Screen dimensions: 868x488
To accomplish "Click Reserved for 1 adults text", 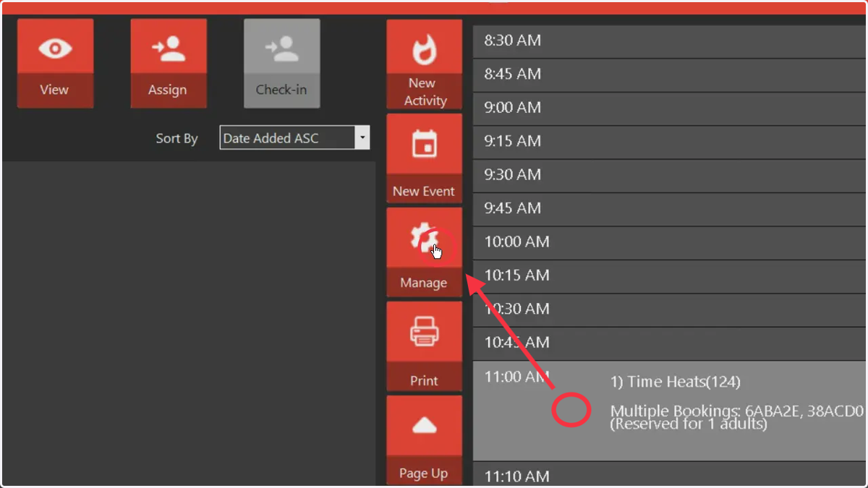I will [x=689, y=424].
